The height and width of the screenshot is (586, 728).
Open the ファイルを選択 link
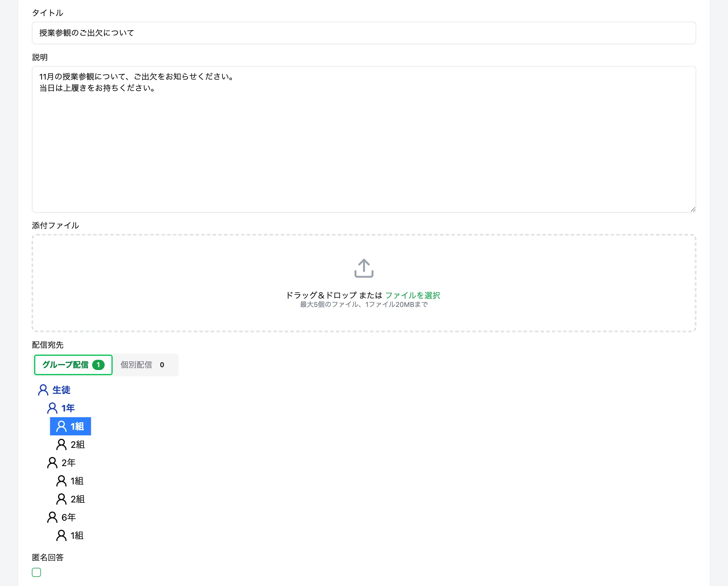tap(412, 295)
